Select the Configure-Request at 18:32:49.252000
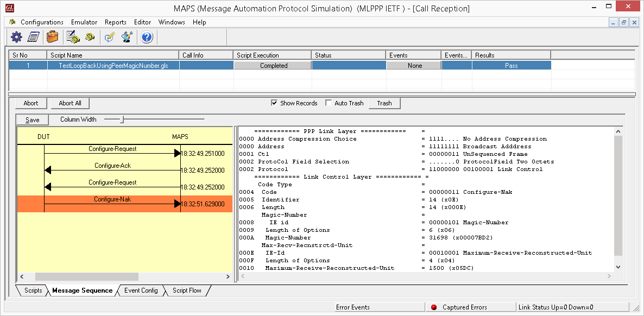 coord(112,187)
